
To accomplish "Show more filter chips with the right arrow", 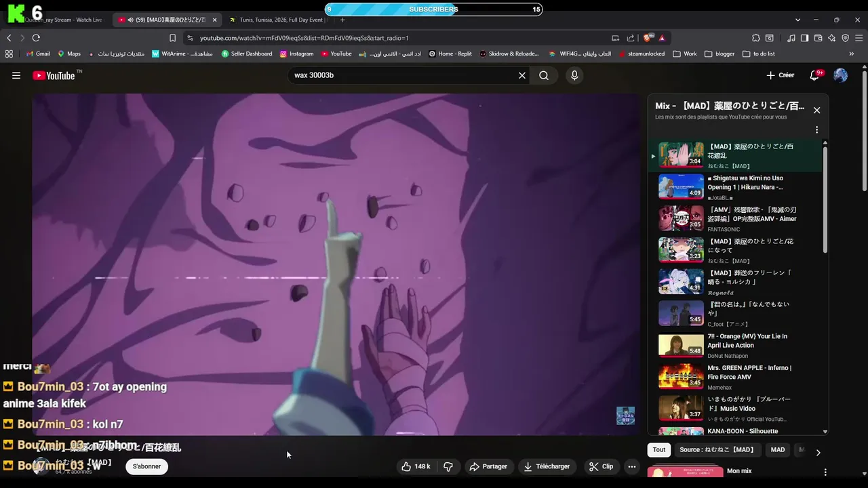I will pos(818,452).
